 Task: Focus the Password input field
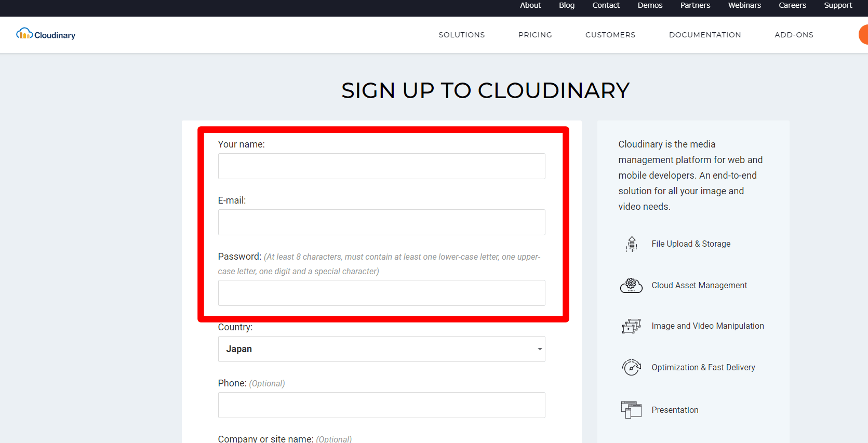click(x=381, y=293)
